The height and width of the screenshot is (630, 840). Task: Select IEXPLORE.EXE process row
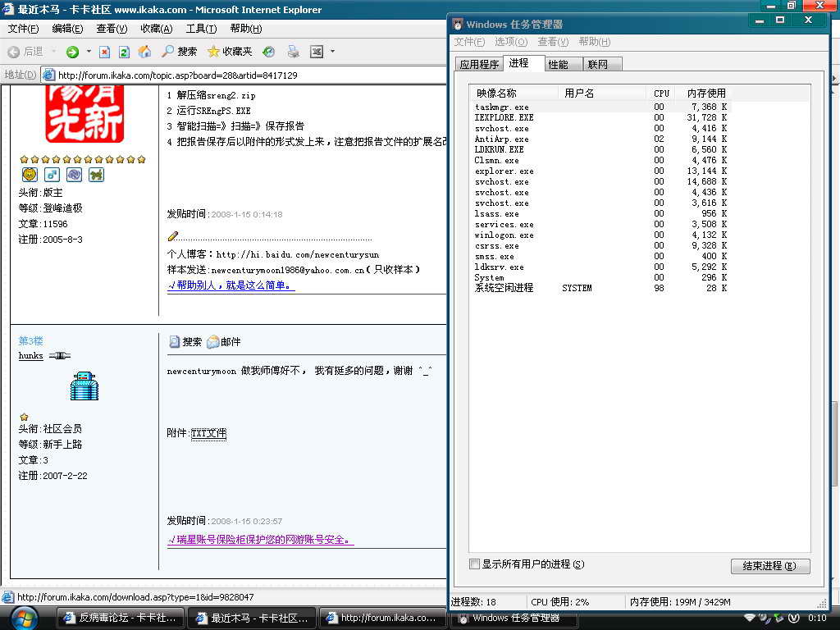coord(600,117)
